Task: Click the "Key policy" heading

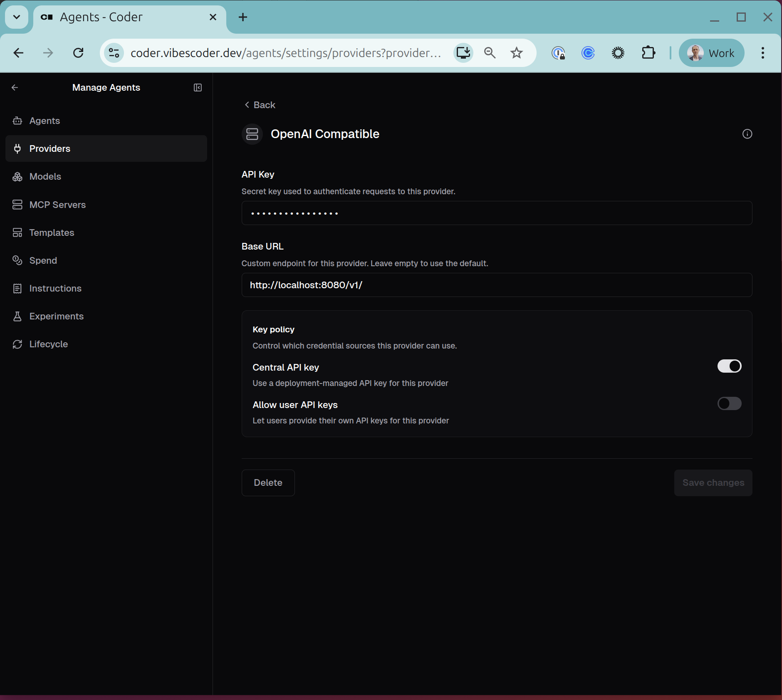Action: 273,329
